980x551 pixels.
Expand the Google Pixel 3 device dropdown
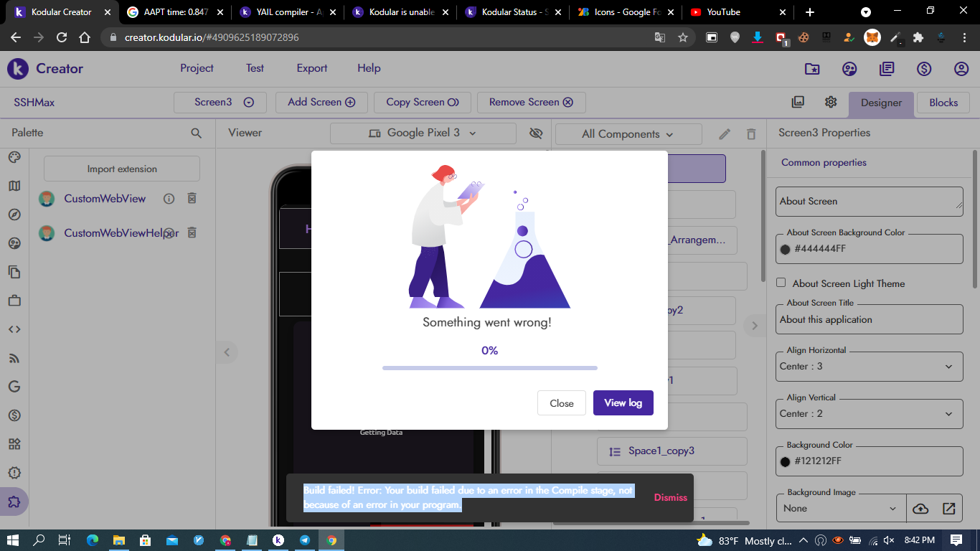click(x=423, y=133)
